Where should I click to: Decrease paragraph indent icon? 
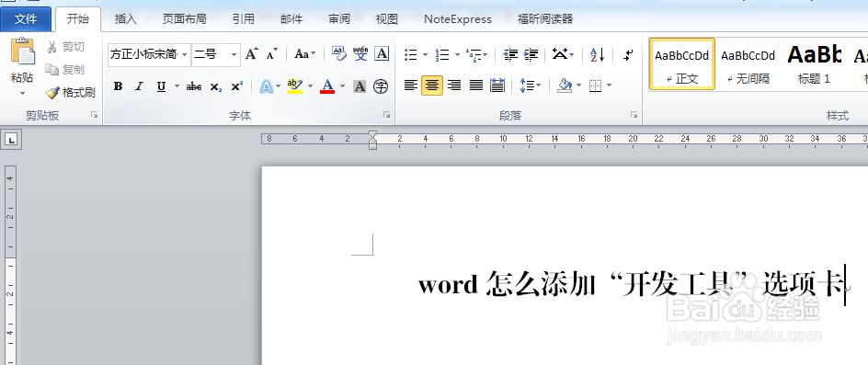point(510,54)
